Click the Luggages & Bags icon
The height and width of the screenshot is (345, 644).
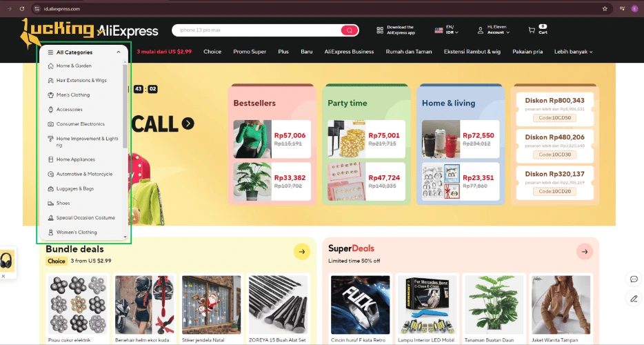[50, 189]
